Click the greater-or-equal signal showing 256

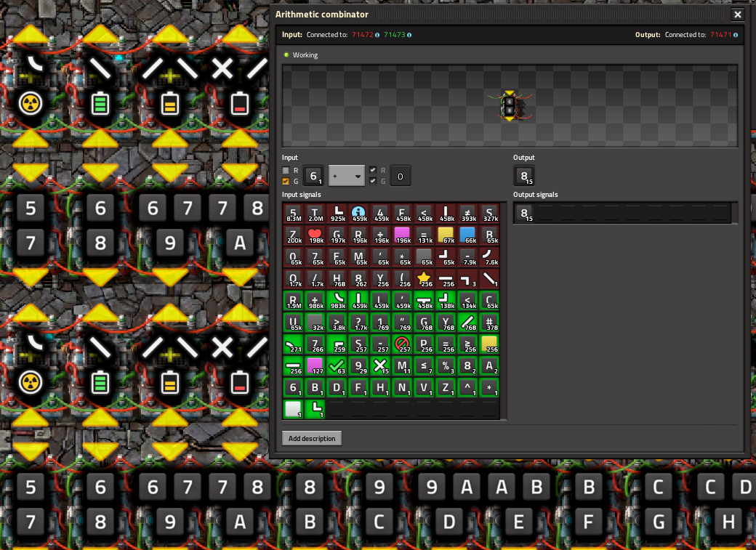click(467, 344)
